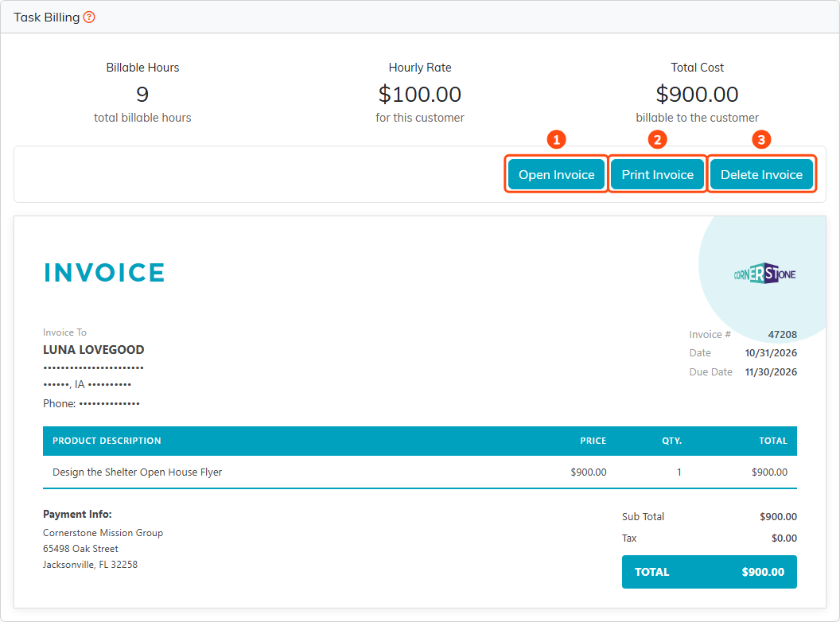Click invoice number 47208
Viewport: 840px width, 622px height.
tap(782, 334)
